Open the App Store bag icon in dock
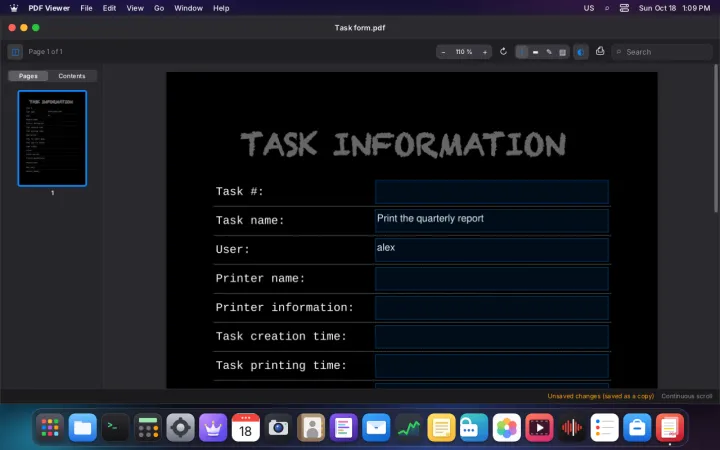This screenshot has height=450, width=720. pos(637,428)
